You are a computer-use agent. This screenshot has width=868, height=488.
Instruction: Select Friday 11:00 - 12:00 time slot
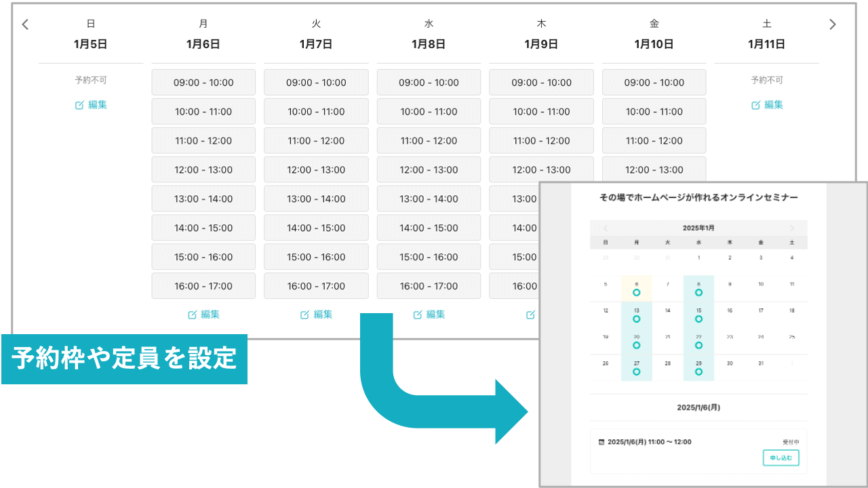[654, 141]
